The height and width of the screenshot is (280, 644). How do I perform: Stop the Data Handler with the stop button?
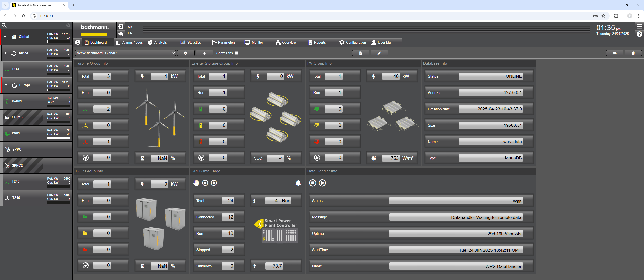[313, 183]
